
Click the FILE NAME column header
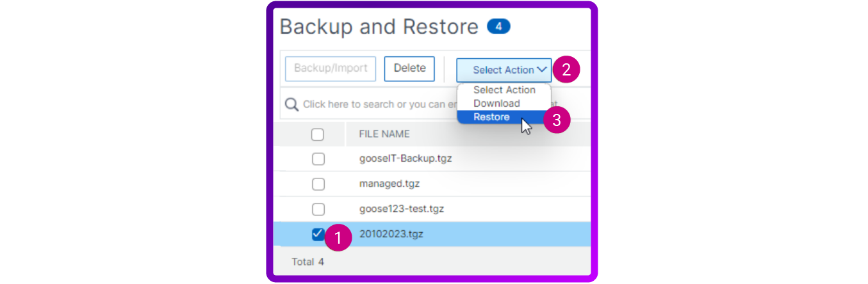pos(384,134)
